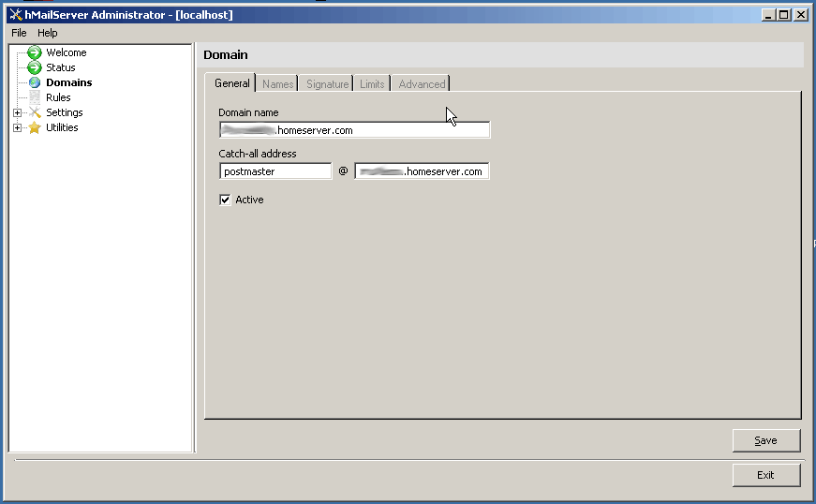
Task: Click the Exit button
Action: pos(766,475)
